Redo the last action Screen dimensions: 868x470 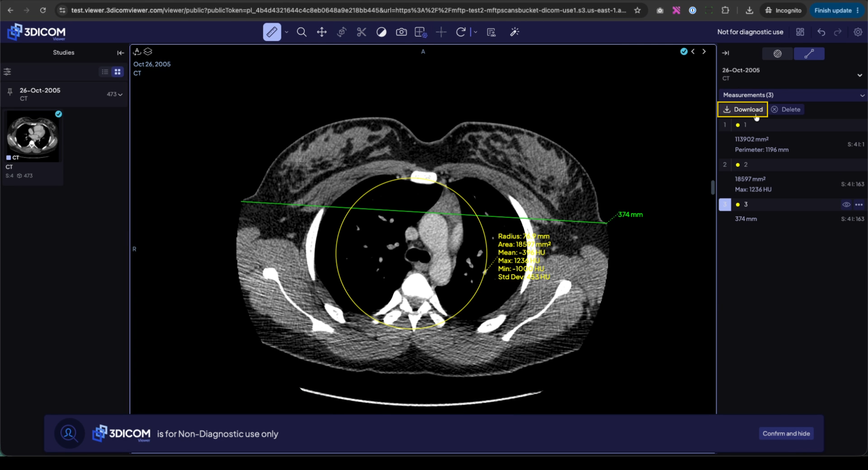pyautogui.click(x=838, y=32)
